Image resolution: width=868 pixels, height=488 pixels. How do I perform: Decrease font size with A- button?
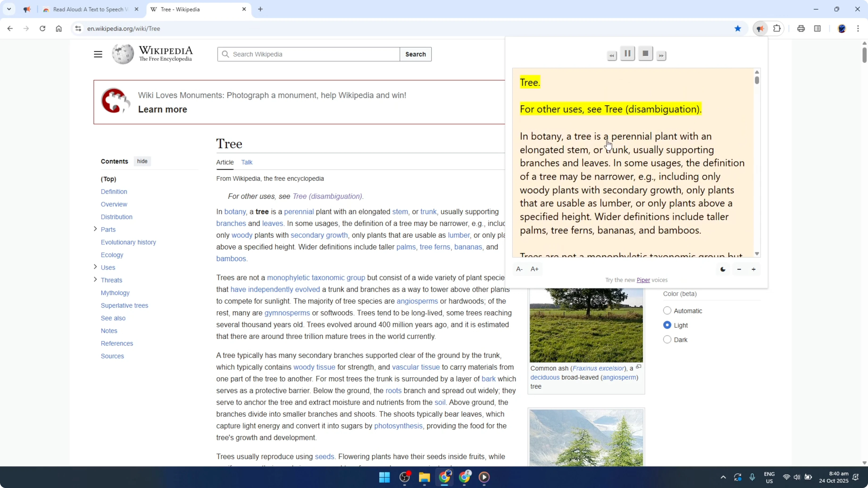click(x=519, y=269)
